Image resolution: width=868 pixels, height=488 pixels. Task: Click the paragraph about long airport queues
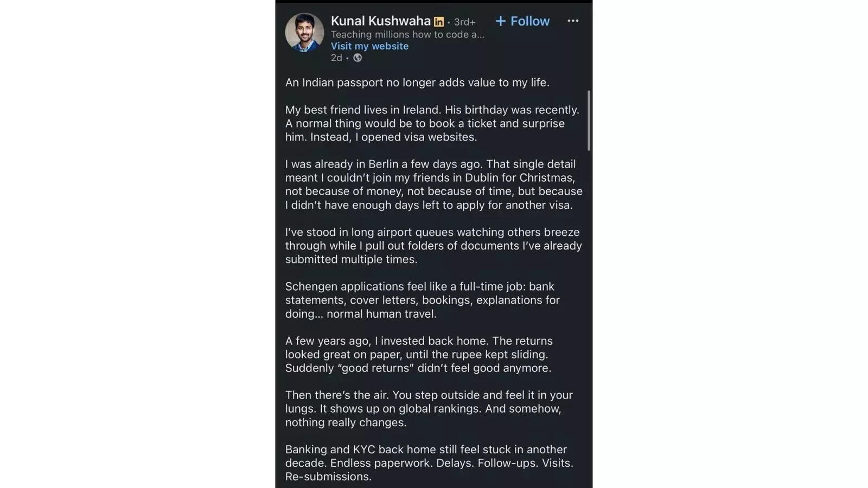click(433, 246)
